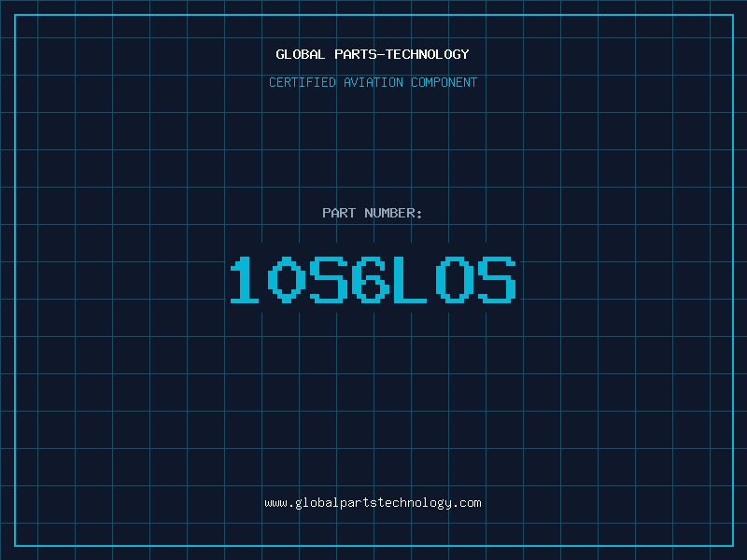
Task: Click the word PARTS in the title
Action: 356,54
